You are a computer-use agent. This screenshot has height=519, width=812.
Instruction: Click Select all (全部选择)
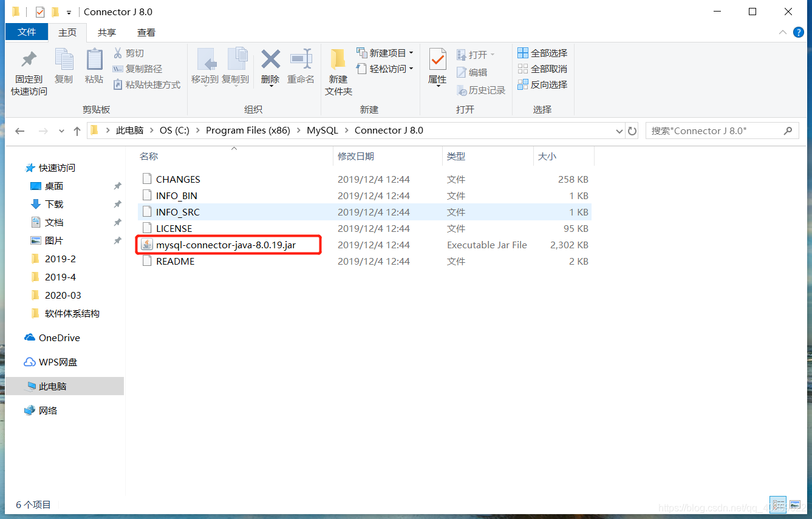pos(542,53)
